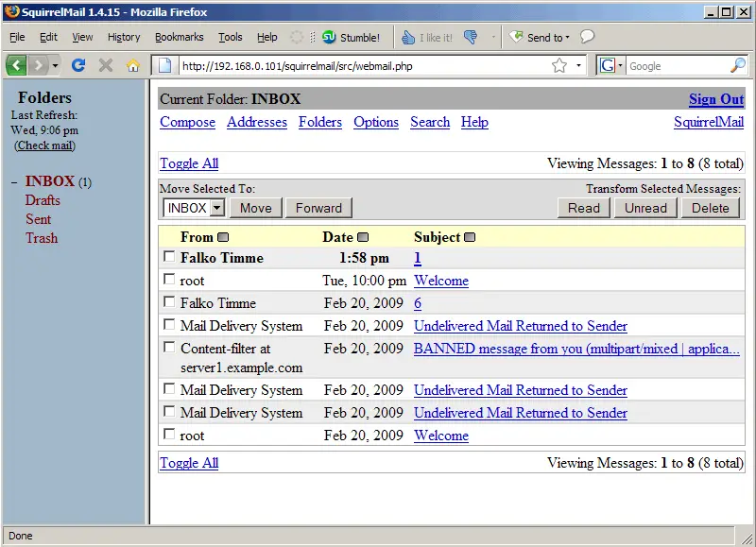Viewport: 756px width, 547px height.
Task: Open the rating dropdown next to thumbs-down
Action: (x=493, y=37)
